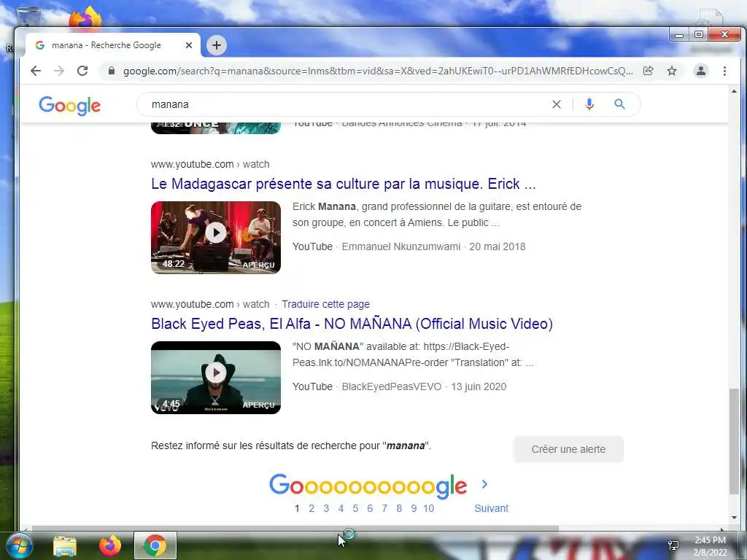This screenshot has width=747, height=560.
Task: Share this page using the share icon
Action: pyautogui.click(x=648, y=71)
